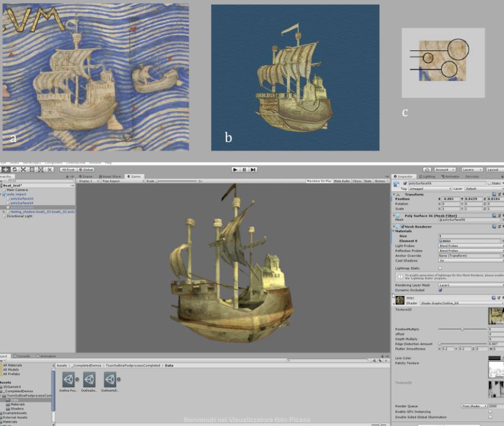This screenshot has height=426, width=504.
Task: Toggle Mesh Renderer enabled checkbox
Action: [x=402, y=227]
